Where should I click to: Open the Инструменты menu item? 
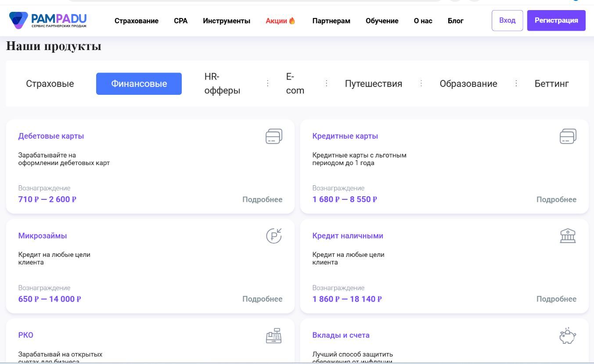(x=227, y=21)
